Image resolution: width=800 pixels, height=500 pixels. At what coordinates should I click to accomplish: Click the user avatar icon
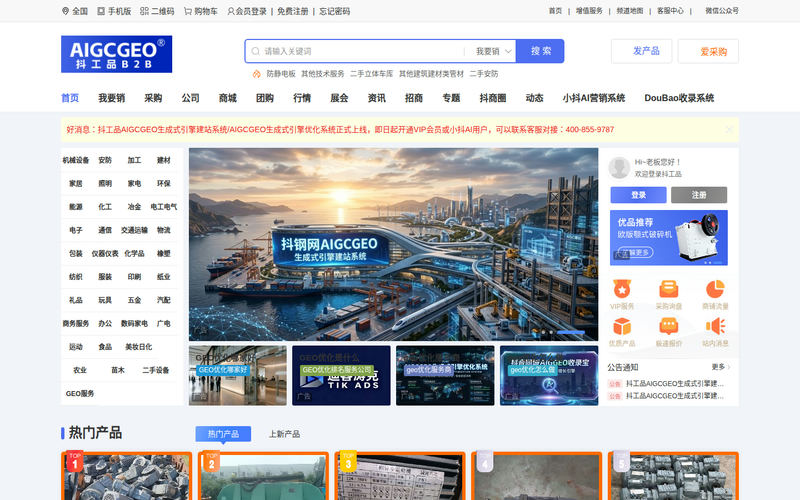619,167
